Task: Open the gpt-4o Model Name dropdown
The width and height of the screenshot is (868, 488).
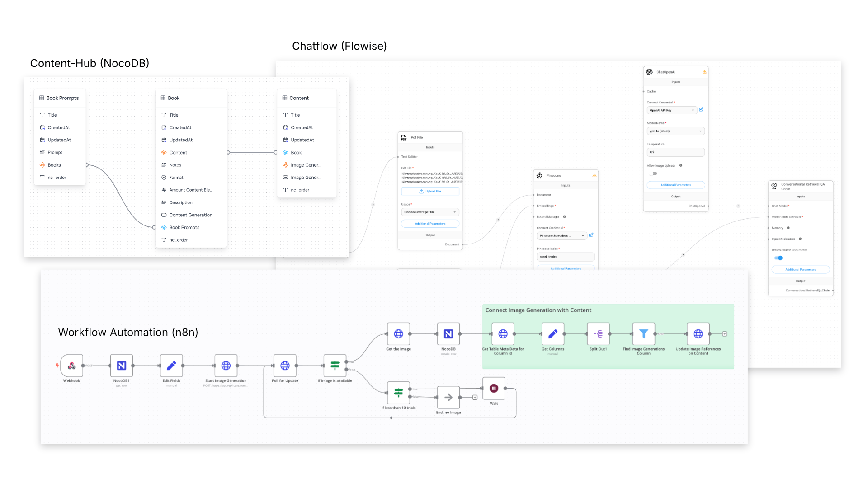Action: [675, 131]
